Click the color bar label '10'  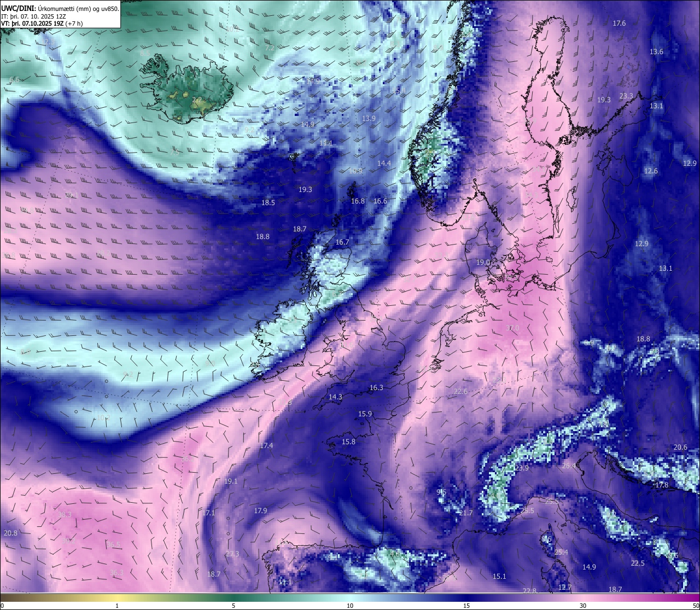coord(350,606)
